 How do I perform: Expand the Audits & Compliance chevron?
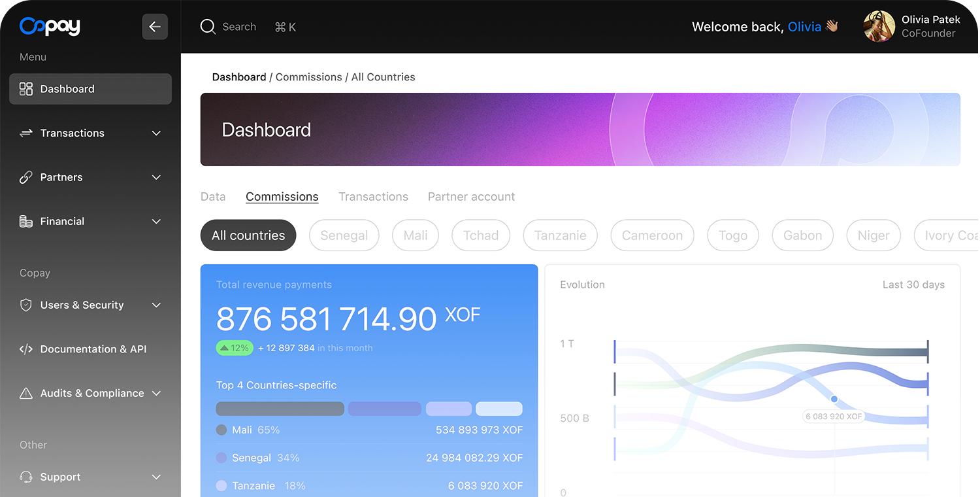click(x=156, y=393)
